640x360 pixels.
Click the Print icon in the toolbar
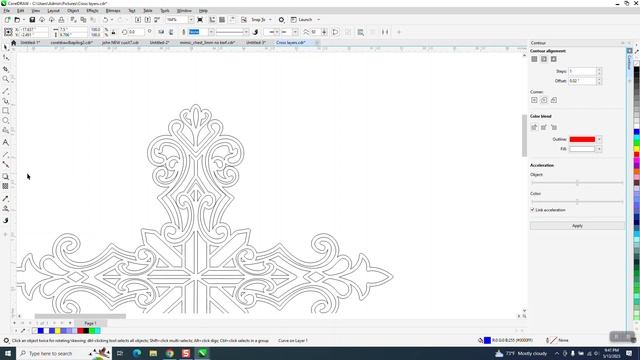coord(61,20)
